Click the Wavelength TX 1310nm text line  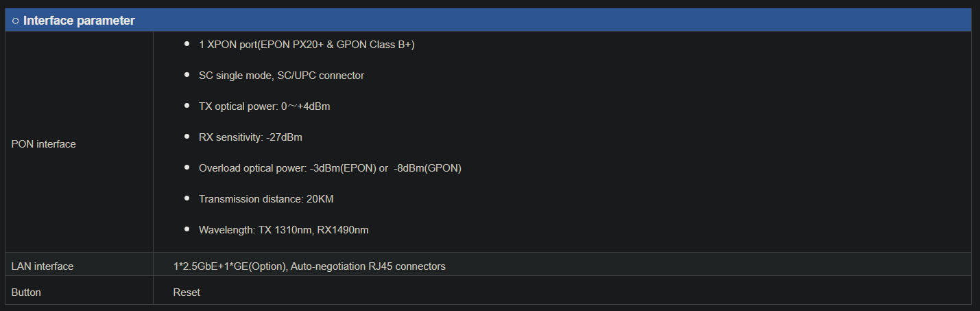pyautogui.click(x=283, y=230)
